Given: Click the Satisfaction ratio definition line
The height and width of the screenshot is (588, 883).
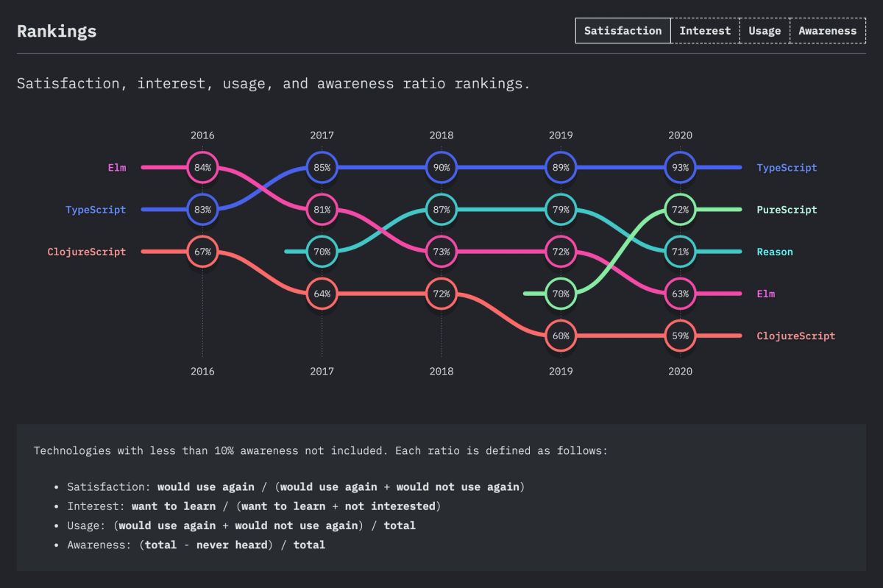Looking at the screenshot, I should tap(296, 487).
